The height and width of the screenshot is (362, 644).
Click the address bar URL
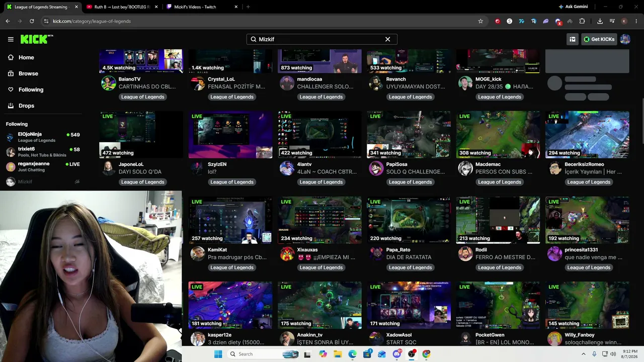(92, 21)
